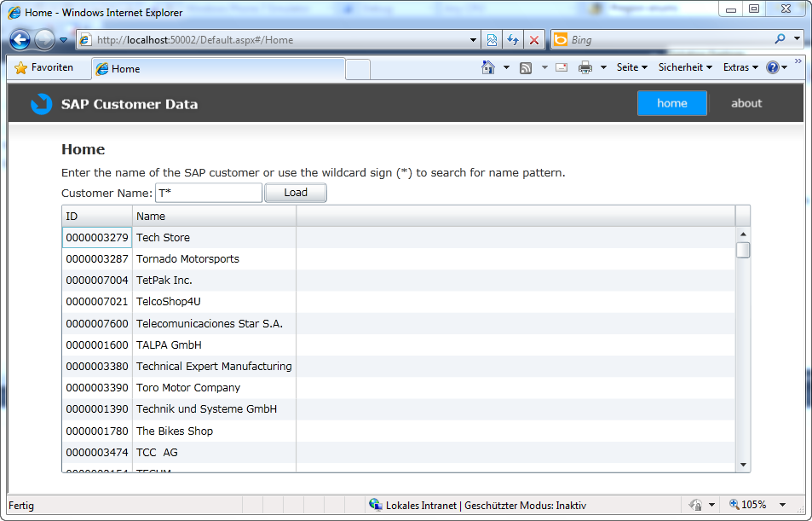Click the browser Back arrow button
Image resolution: width=812 pixels, height=521 pixels.
point(20,40)
